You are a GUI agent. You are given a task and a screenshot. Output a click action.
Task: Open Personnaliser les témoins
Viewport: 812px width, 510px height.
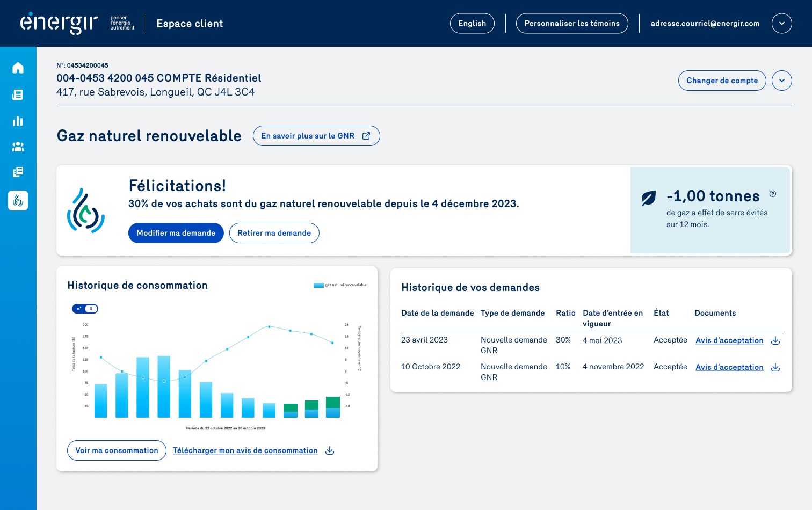pos(572,23)
